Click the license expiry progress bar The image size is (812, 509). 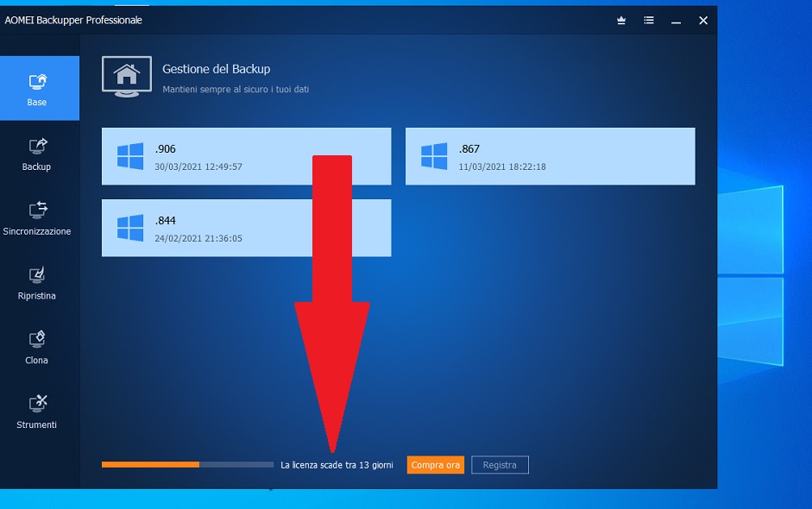click(187, 465)
